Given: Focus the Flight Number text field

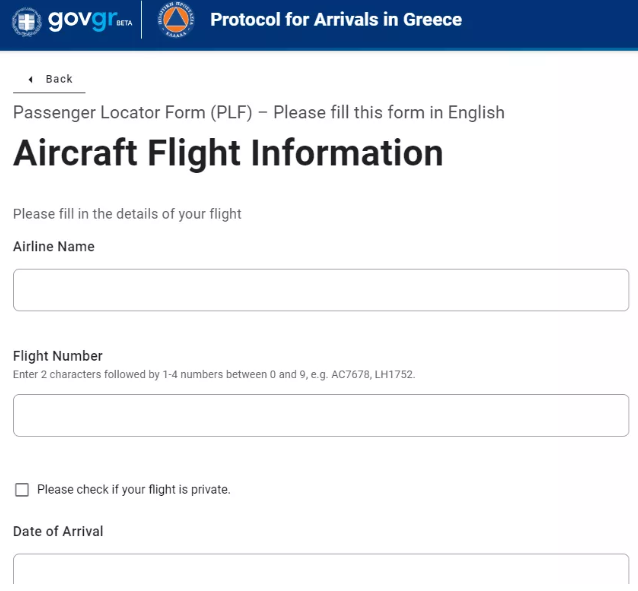Looking at the screenshot, I should pos(321,415).
